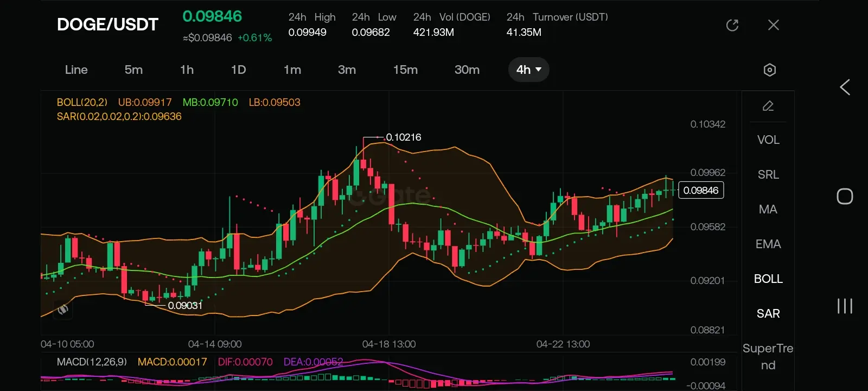This screenshot has width=868, height=391.
Task: Expand the 4h timeframe dropdown
Action: [529, 70]
